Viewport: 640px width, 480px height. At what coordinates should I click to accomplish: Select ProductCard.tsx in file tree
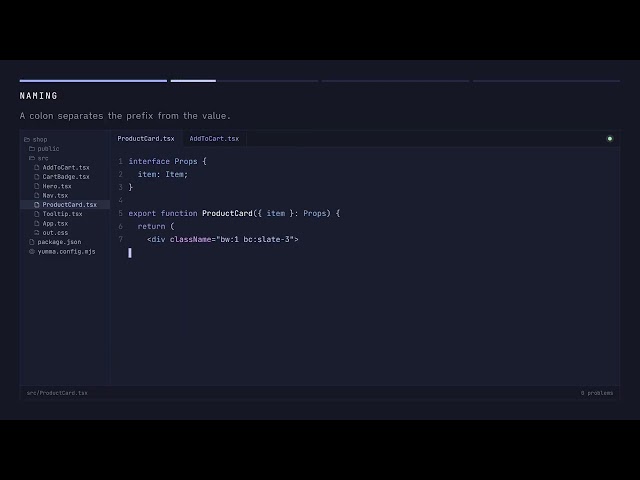point(65,204)
